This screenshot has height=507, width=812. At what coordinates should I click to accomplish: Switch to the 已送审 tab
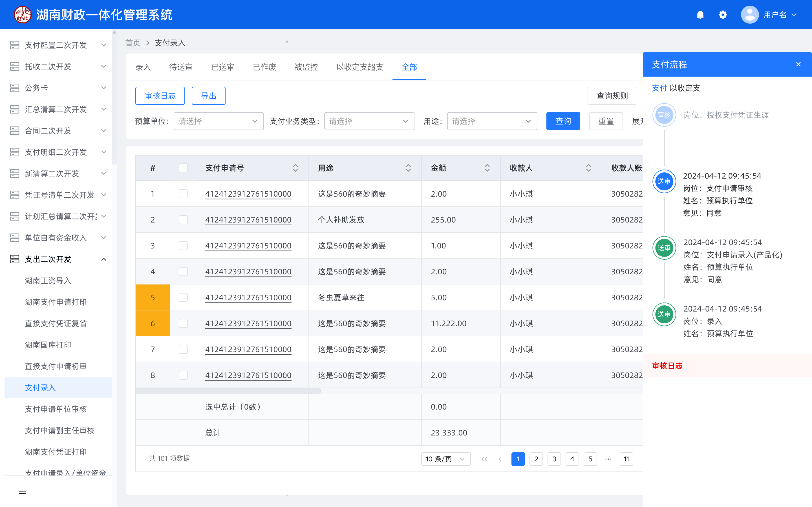click(222, 67)
